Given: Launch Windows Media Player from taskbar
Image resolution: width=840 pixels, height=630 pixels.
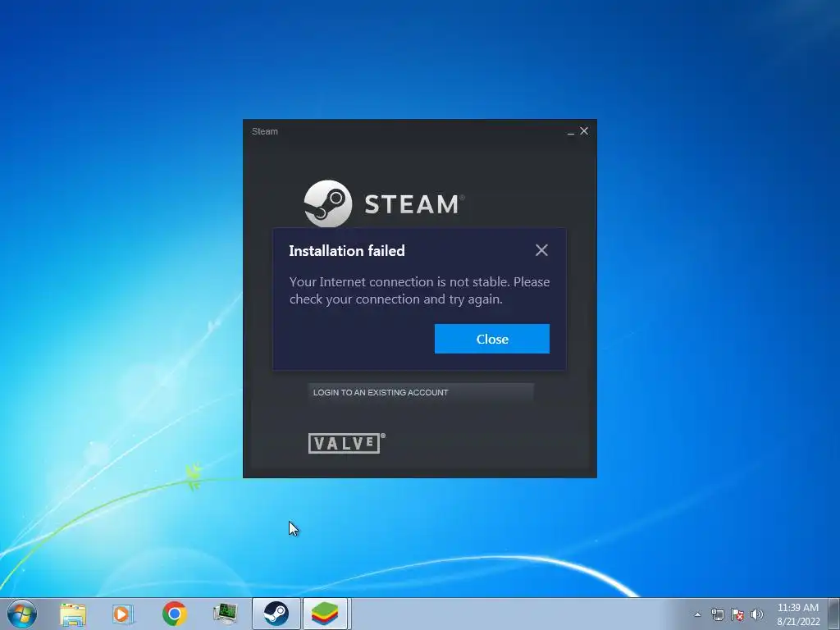Looking at the screenshot, I should click(123, 614).
